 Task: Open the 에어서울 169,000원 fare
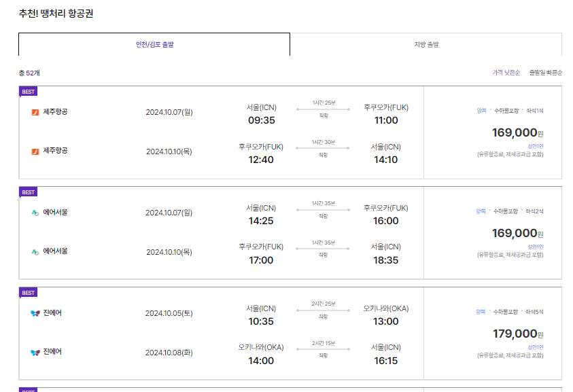click(x=515, y=233)
